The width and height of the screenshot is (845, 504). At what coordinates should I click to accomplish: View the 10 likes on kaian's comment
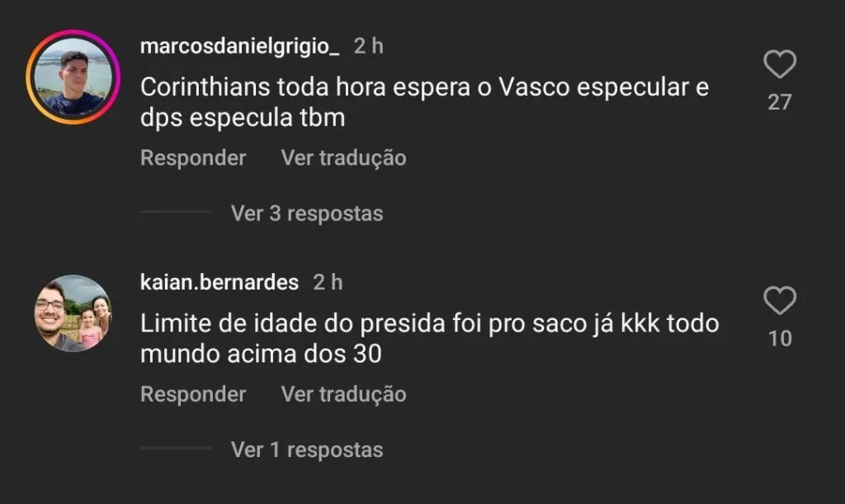coord(780,339)
